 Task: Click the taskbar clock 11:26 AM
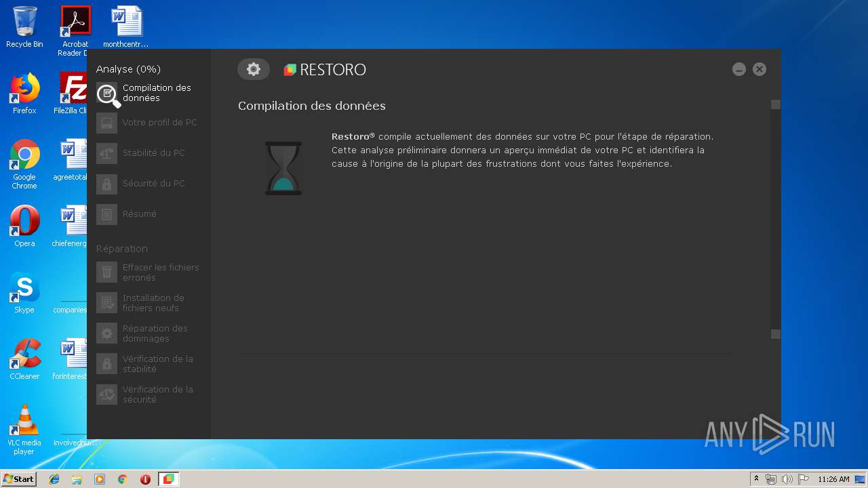coord(833,479)
